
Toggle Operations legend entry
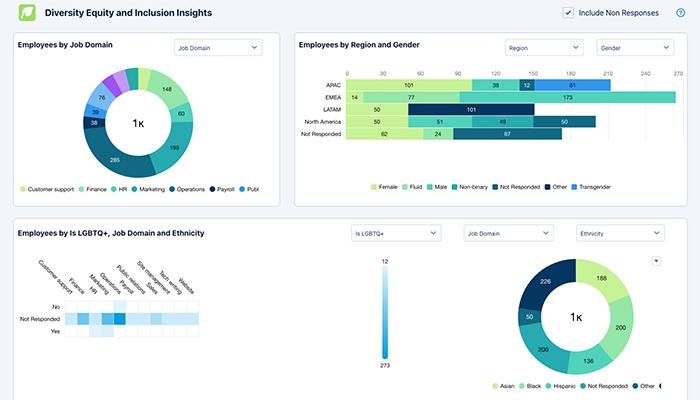point(187,189)
